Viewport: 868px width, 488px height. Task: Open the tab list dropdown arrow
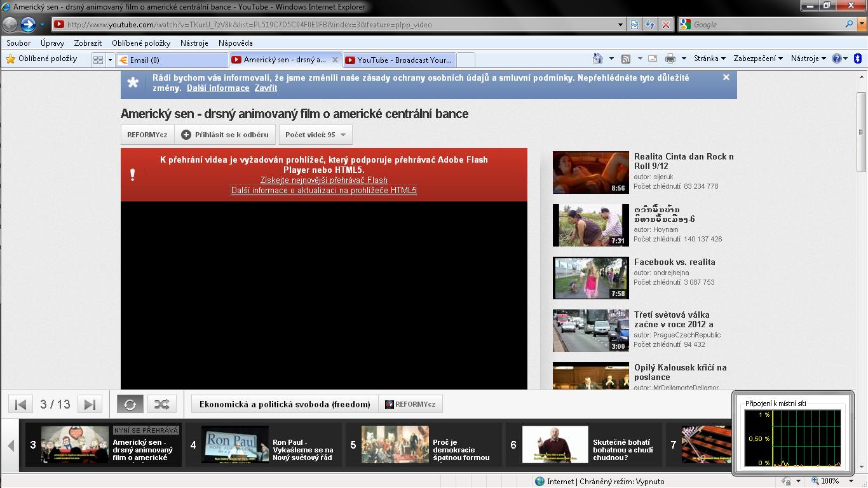click(110, 60)
